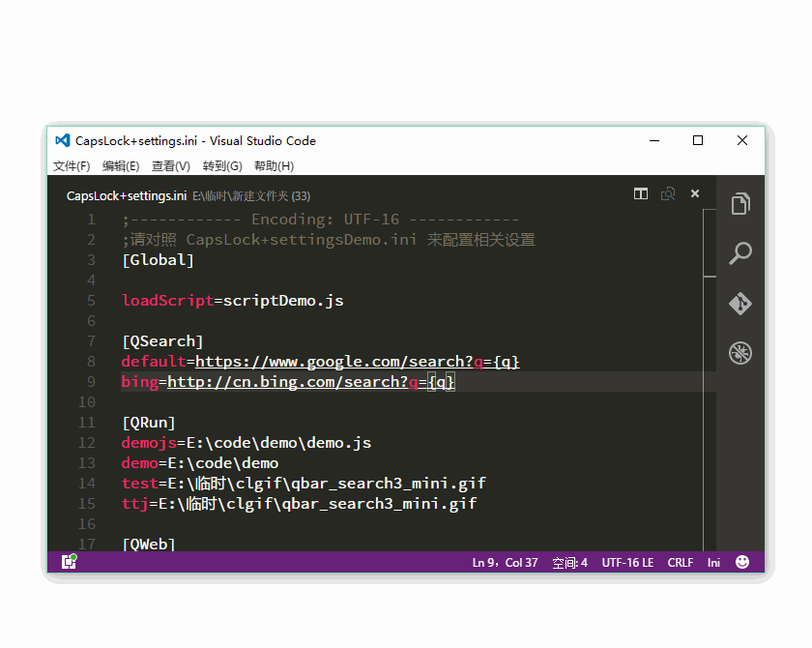Click the [QRun] section header

coord(149,423)
